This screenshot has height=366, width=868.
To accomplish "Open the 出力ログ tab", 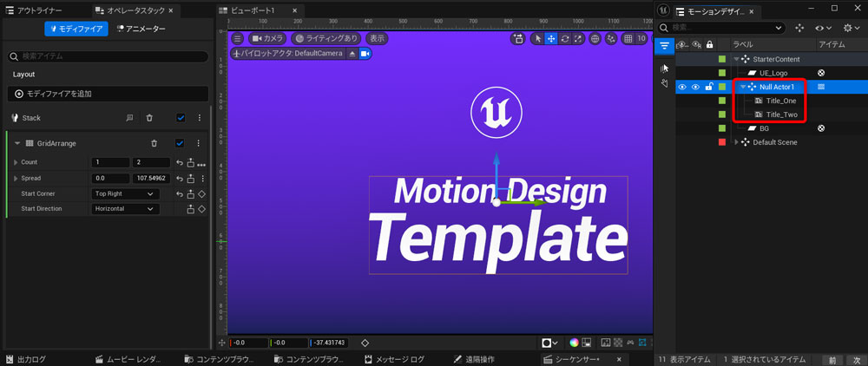I will 27,359.
